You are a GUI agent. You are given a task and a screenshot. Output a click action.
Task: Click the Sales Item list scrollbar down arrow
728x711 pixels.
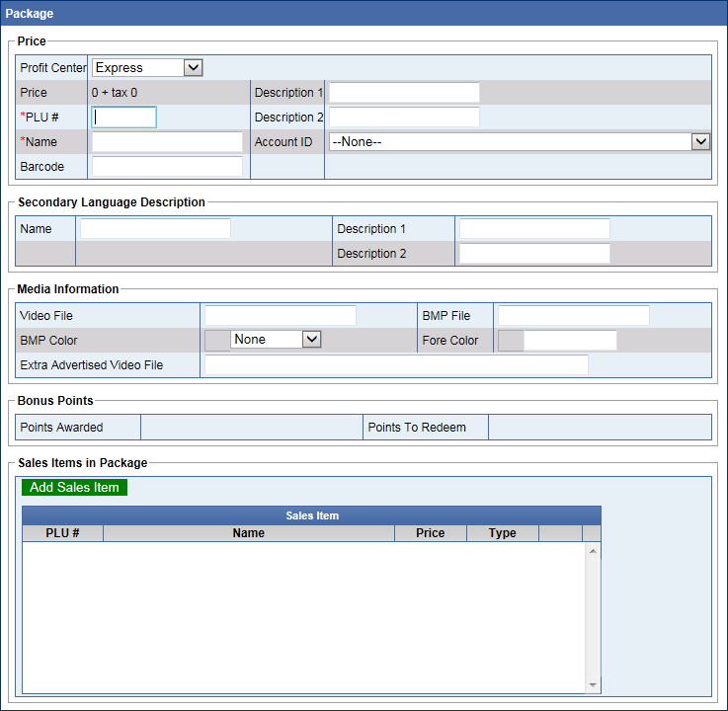coord(593,685)
